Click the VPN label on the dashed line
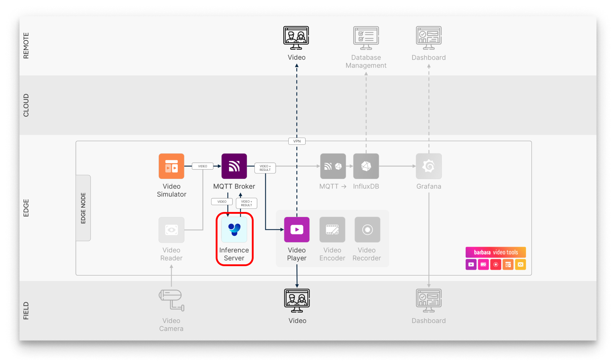Screen dimensions: 616x364 tap(297, 141)
